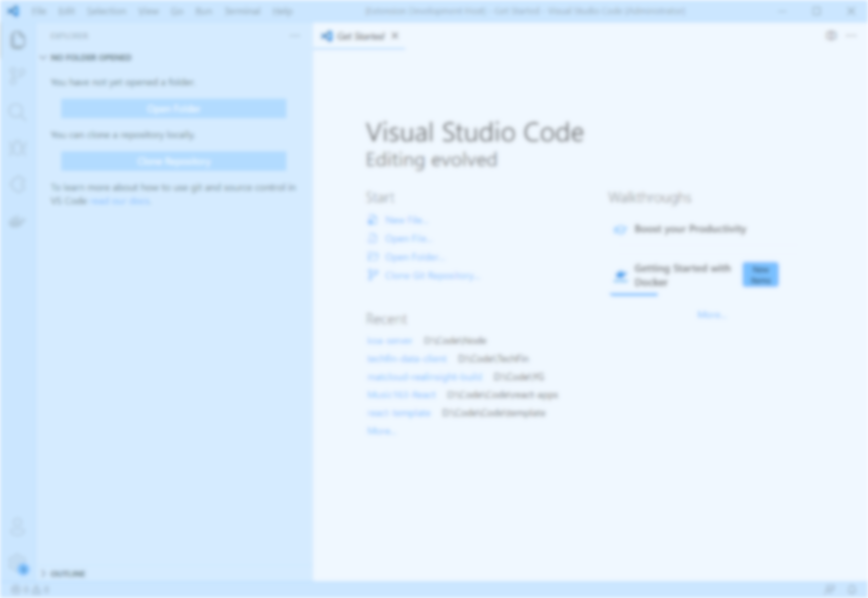Open the Help menu
868x598 pixels.
282,11
